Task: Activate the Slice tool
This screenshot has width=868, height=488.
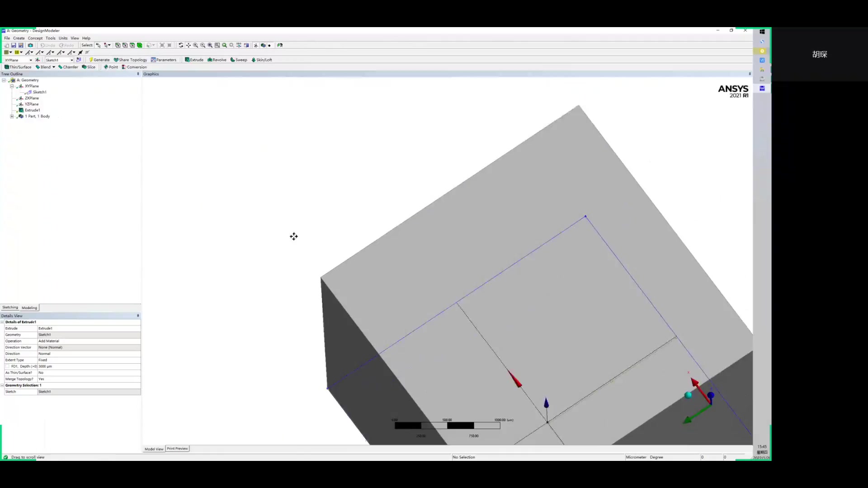Action: coord(89,67)
